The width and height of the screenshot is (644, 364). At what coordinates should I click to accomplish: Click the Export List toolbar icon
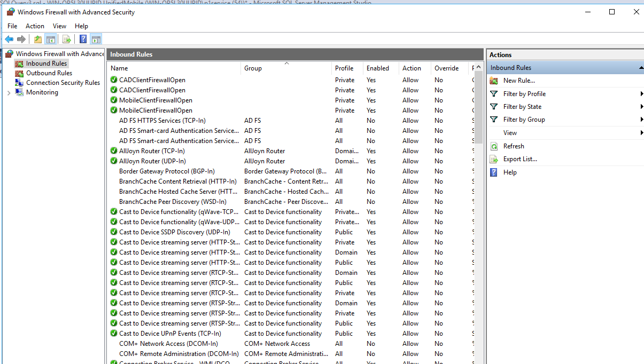(66, 38)
